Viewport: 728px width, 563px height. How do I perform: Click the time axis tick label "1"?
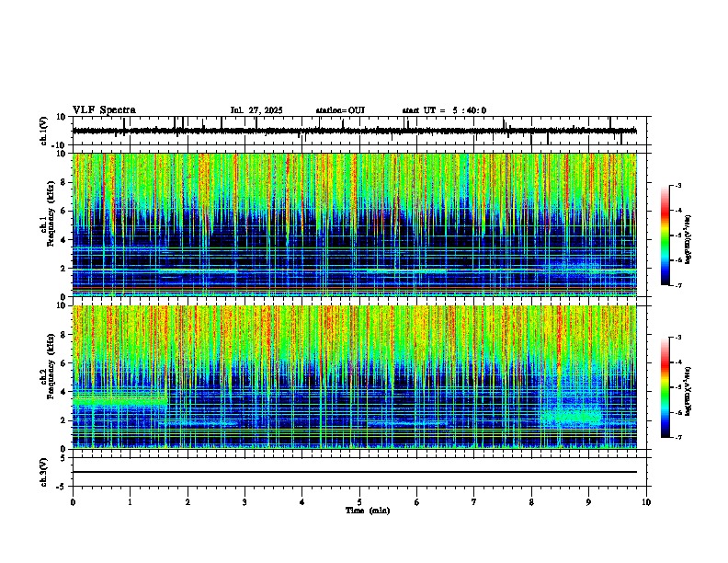pyautogui.click(x=130, y=502)
